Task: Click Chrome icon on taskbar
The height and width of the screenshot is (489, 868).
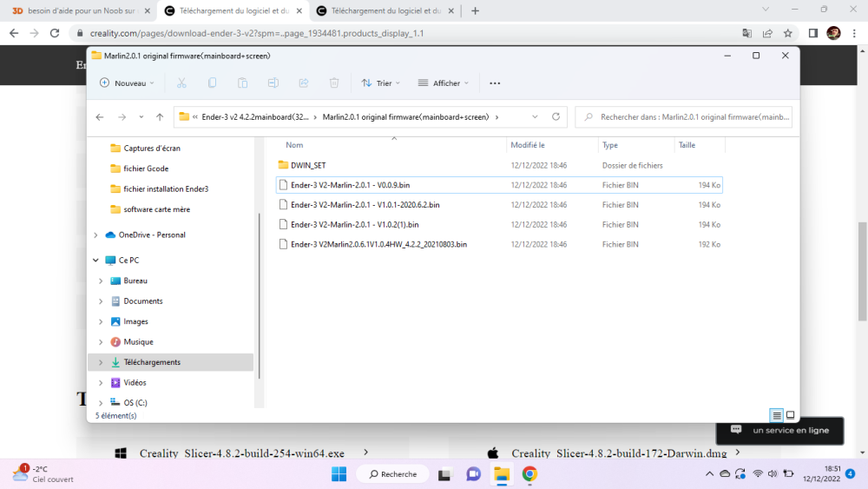Action: click(x=529, y=474)
